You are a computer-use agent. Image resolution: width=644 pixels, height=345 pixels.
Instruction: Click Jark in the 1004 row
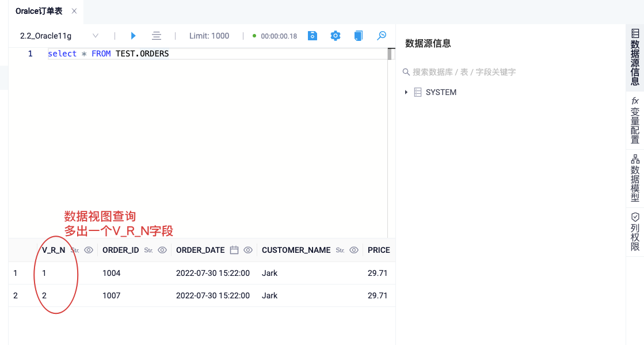point(269,273)
